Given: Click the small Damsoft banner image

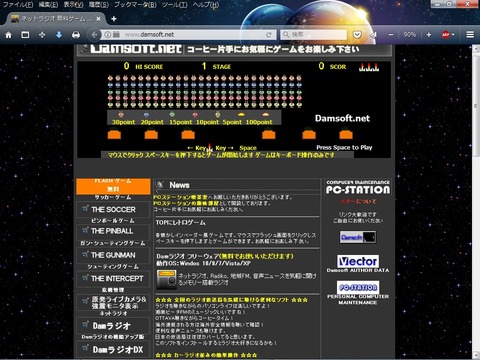Looking at the screenshot, I should tap(358, 237).
